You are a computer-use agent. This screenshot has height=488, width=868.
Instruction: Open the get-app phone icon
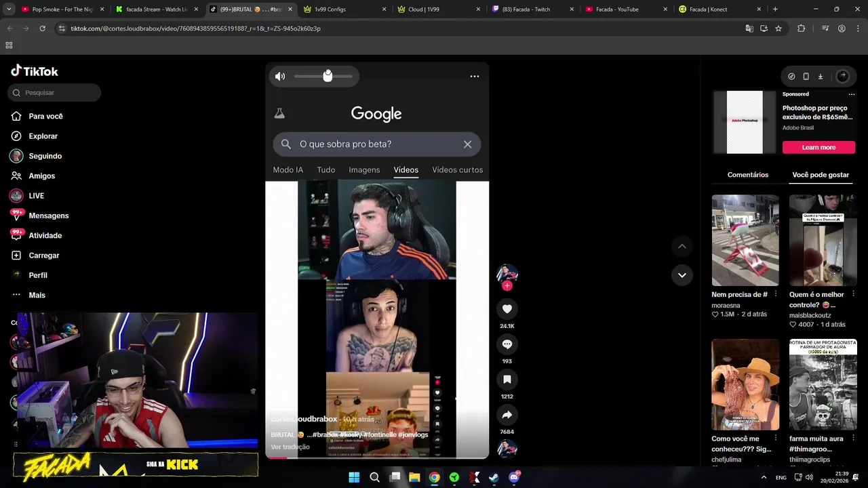(806, 77)
